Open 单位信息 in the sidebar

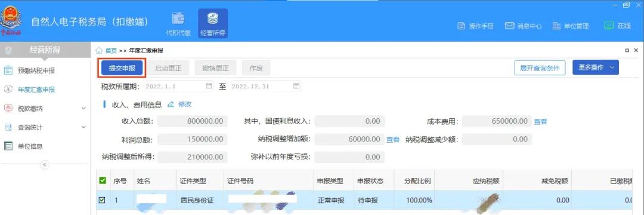pos(30,146)
